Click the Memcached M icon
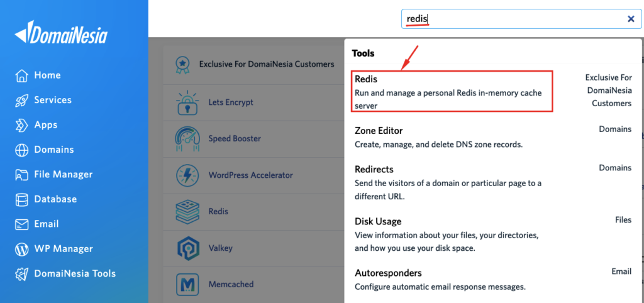 tap(187, 284)
